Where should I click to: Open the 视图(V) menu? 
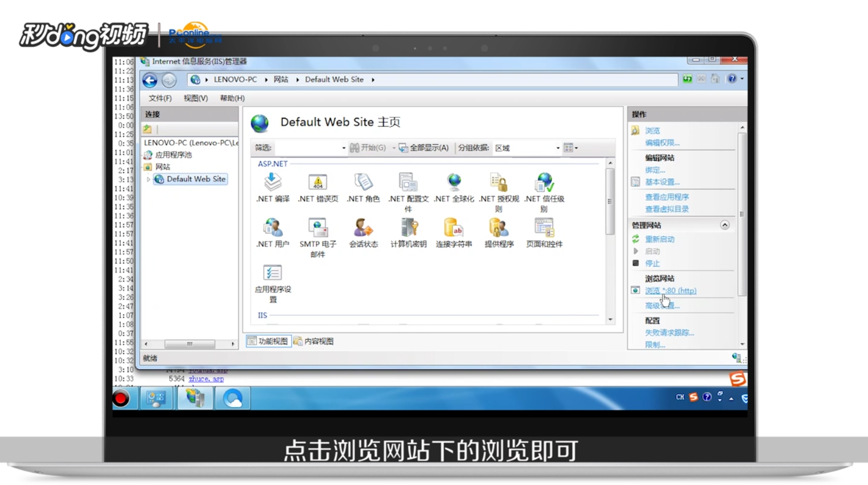[195, 98]
